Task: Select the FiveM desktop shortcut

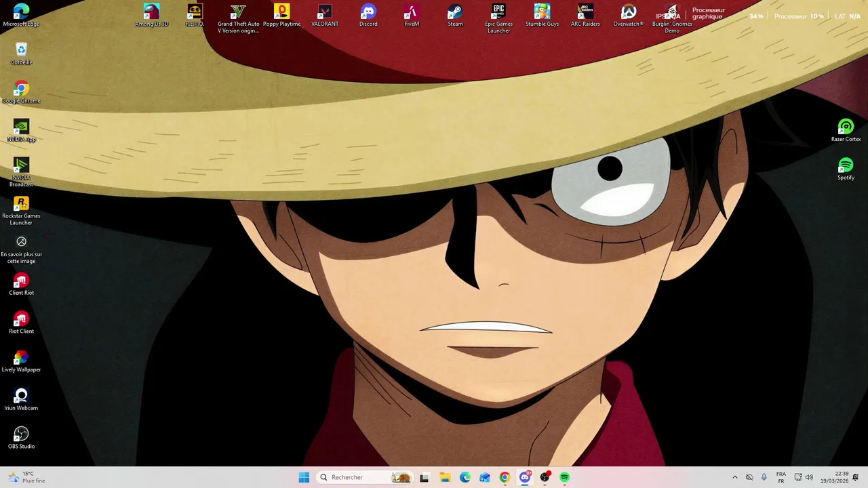Action: [412, 15]
